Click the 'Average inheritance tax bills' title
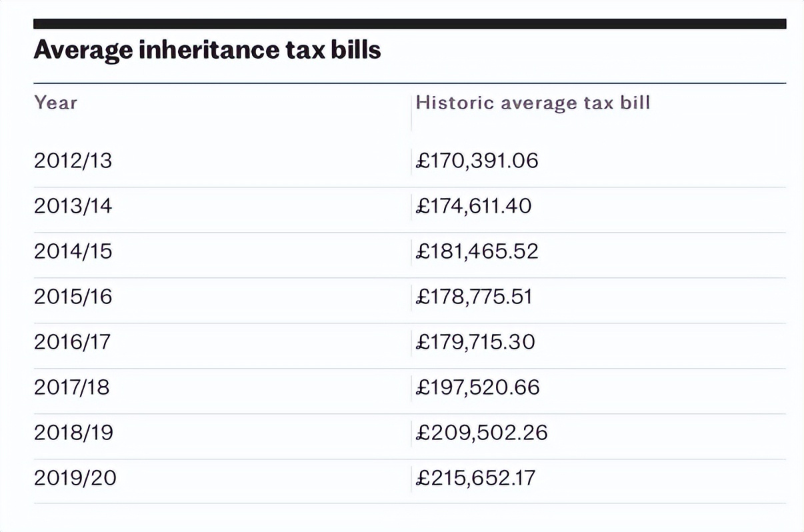Screen dimensions: 804x532 [x=207, y=50]
